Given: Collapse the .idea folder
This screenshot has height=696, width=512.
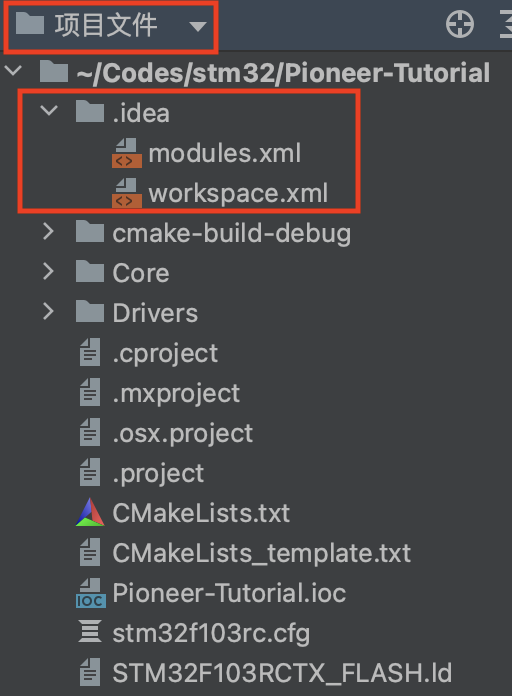Looking at the screenshot, I should 49,110.
